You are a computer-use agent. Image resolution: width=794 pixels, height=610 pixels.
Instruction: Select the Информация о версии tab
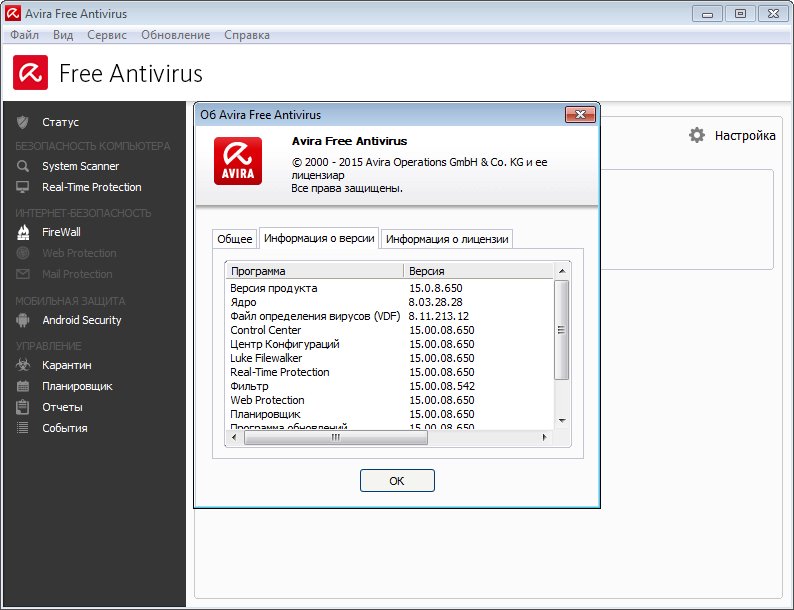pyautogui.click(x=319, y=238)
